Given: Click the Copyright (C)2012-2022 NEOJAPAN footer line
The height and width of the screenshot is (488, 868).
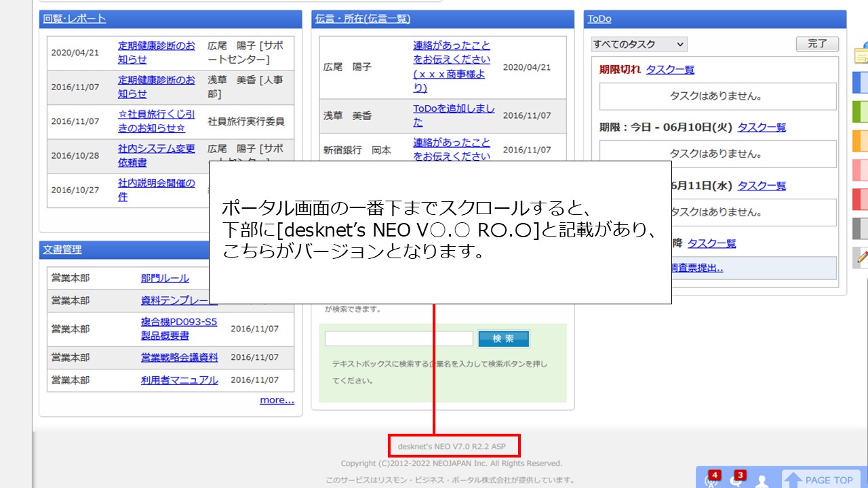Looking at the screenshot, I should [452, 464].
